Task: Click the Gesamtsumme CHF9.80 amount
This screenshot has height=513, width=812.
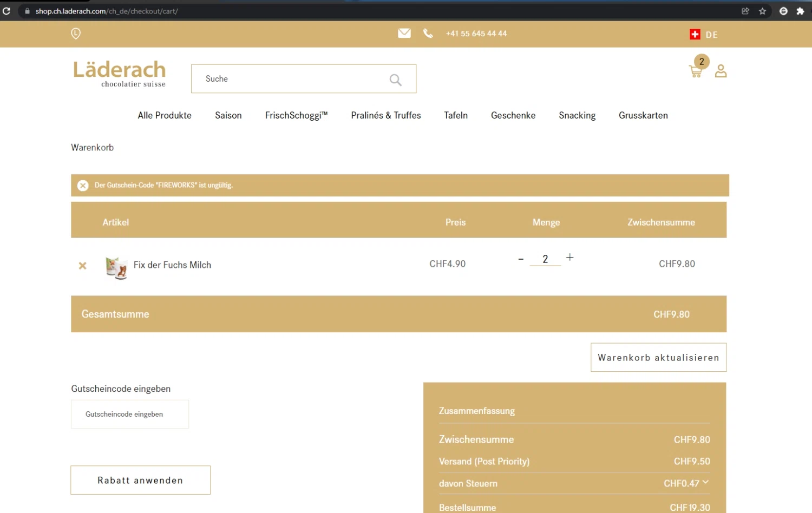Action: pyautogui.click(x=671, y=314)
